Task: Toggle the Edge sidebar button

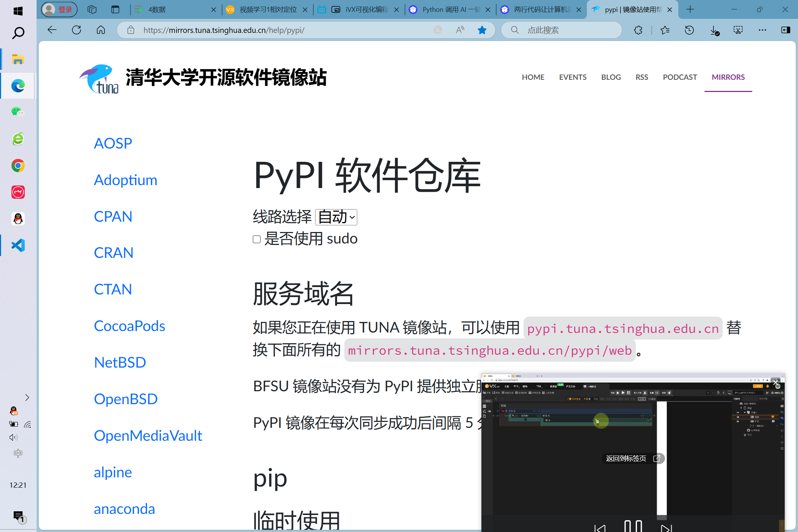Action: click(x=786, y=30)
